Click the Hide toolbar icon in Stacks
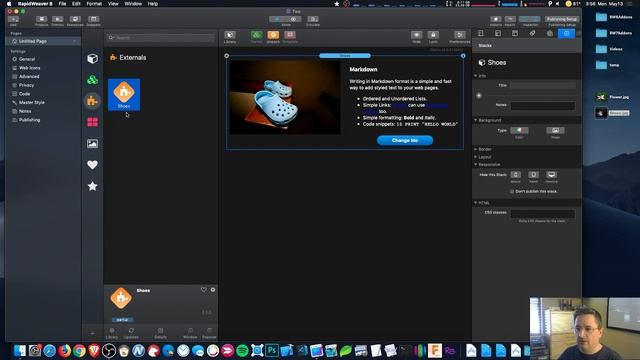 tap(416, 35)
